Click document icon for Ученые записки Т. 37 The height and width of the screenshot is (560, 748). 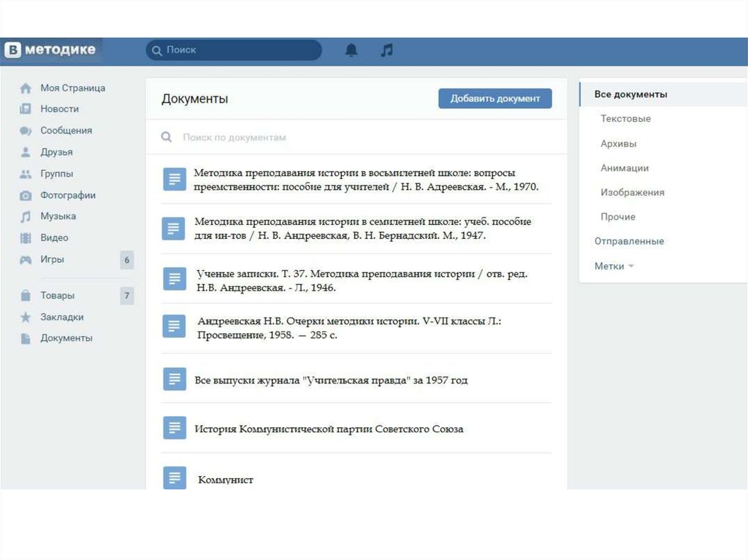point(175,279)
